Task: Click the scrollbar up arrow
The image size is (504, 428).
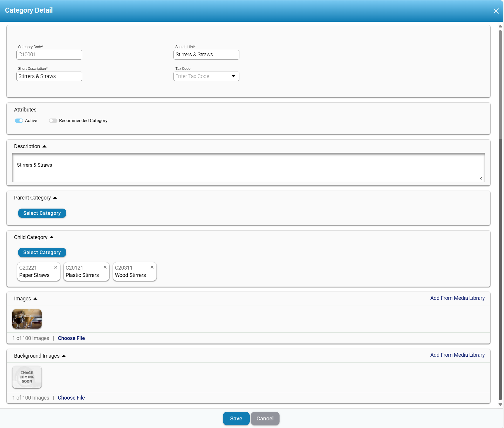Action: point(500,26)
